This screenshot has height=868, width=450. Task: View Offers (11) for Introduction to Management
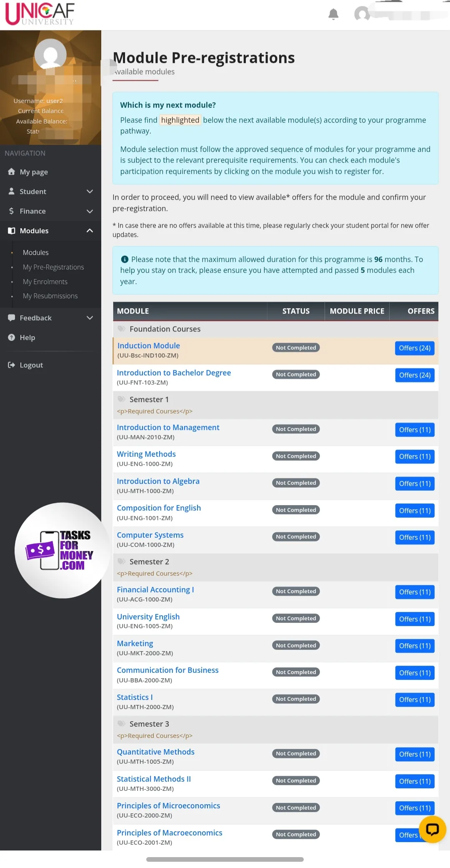click(415, 430)
